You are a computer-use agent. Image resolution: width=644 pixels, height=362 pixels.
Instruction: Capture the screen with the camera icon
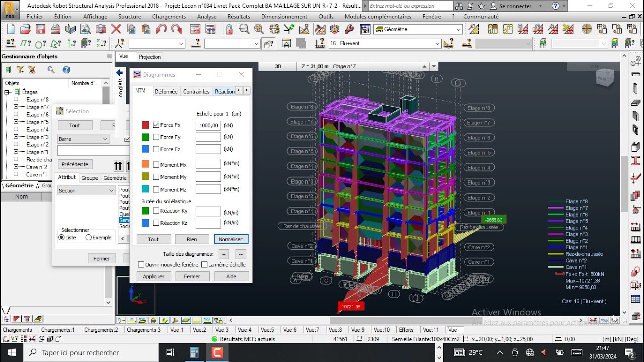(x=101, y=29)
